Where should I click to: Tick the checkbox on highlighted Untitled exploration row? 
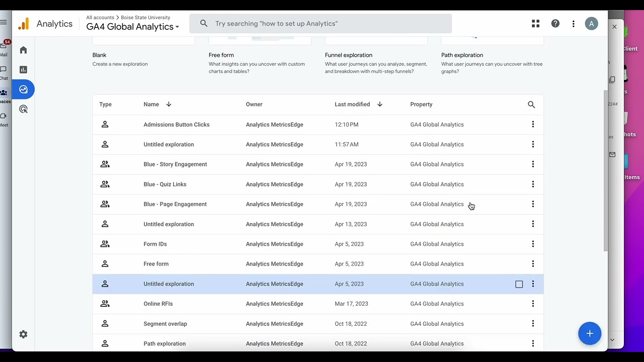click(x=519, y=285)
